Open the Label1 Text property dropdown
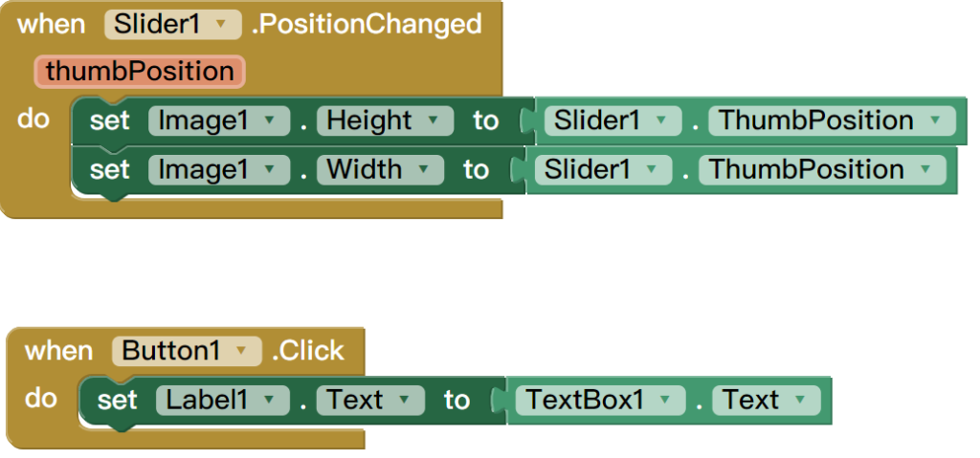980x458 pixels. point(405,401)
